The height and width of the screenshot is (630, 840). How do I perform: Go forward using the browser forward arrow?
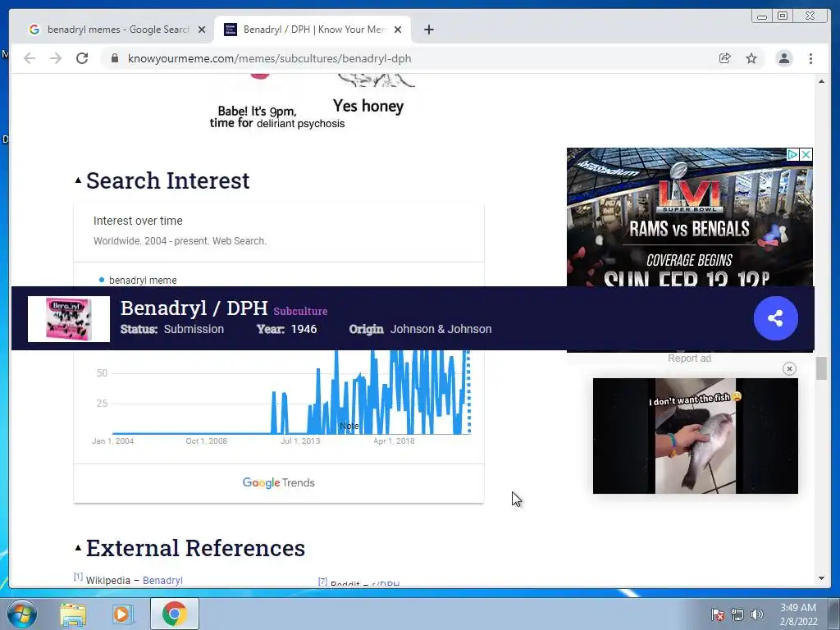pyautogui.click(x=56, y=58)
